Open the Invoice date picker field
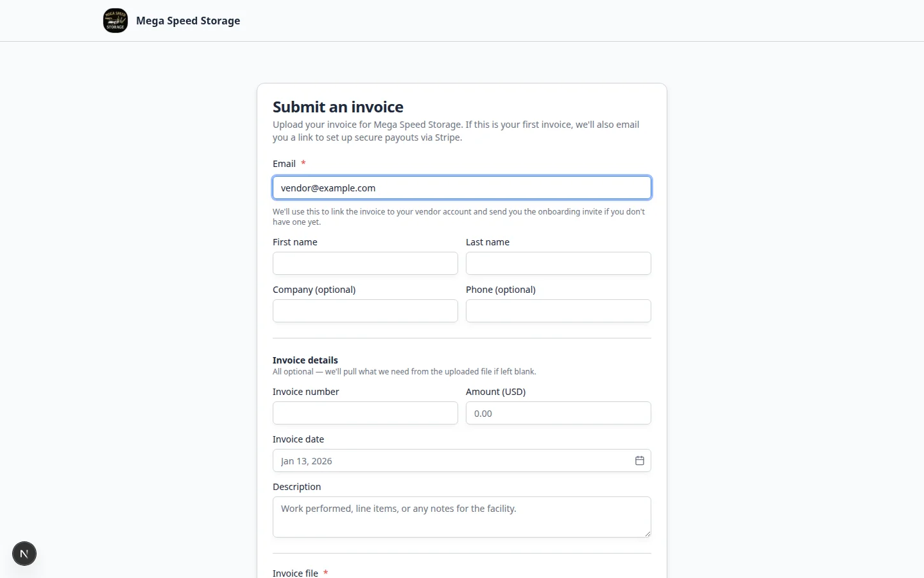The height and width of the screenshot is (578, 924). tap(462, 460)
